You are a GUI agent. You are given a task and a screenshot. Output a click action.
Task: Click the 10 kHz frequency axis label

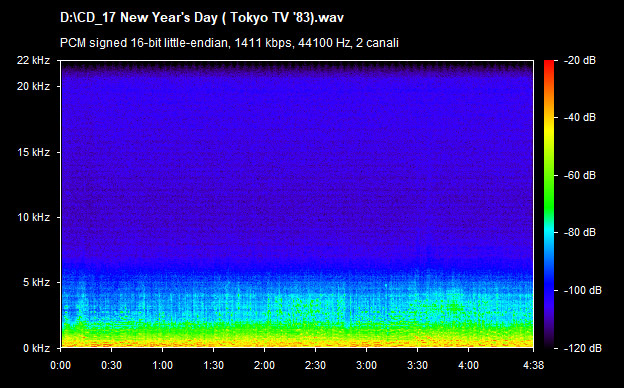coord(33,217)
